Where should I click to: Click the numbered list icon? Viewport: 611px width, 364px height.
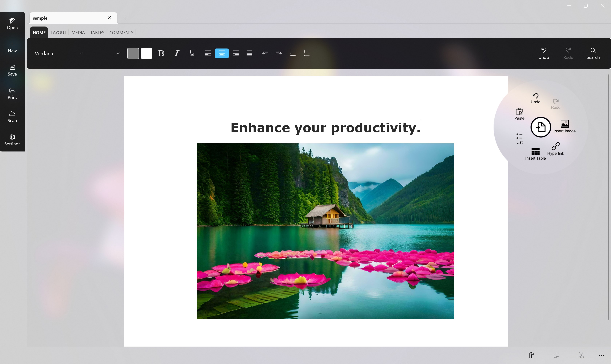click(306, 53)
